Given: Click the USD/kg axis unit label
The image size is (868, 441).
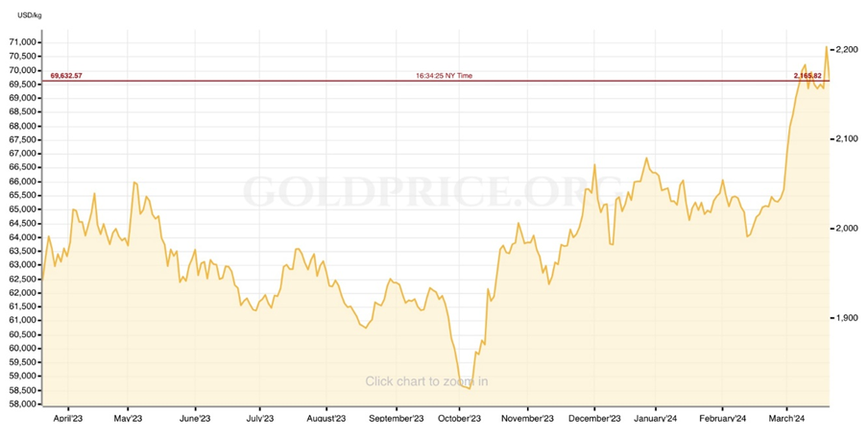Looking at the screenshot, I should (30, 15).
